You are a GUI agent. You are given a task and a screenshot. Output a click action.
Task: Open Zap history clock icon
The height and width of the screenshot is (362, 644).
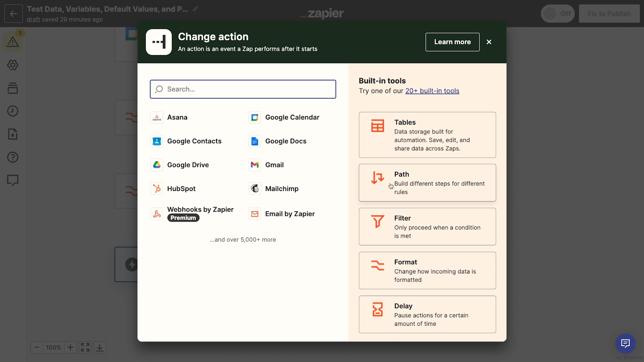tap(13, 111)
